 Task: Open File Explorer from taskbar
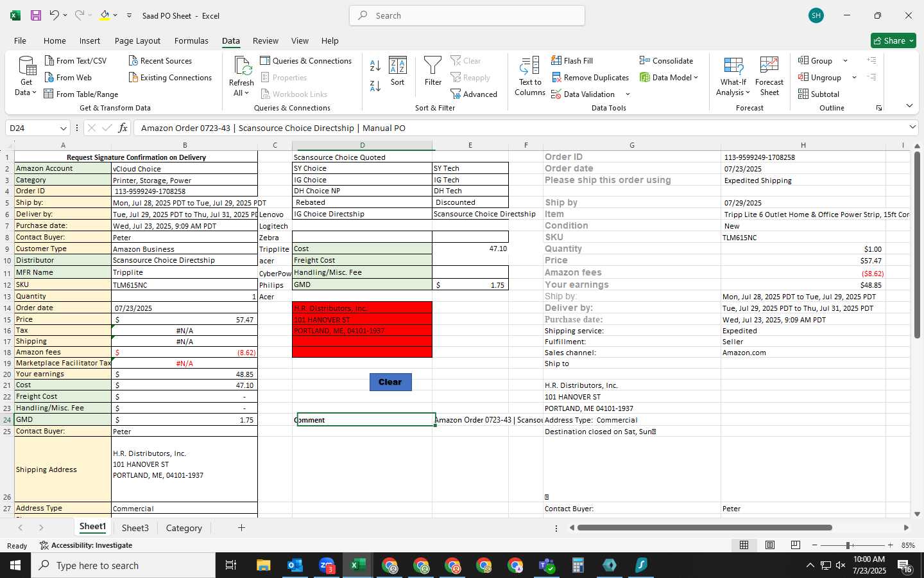click(x=264, y=565)
